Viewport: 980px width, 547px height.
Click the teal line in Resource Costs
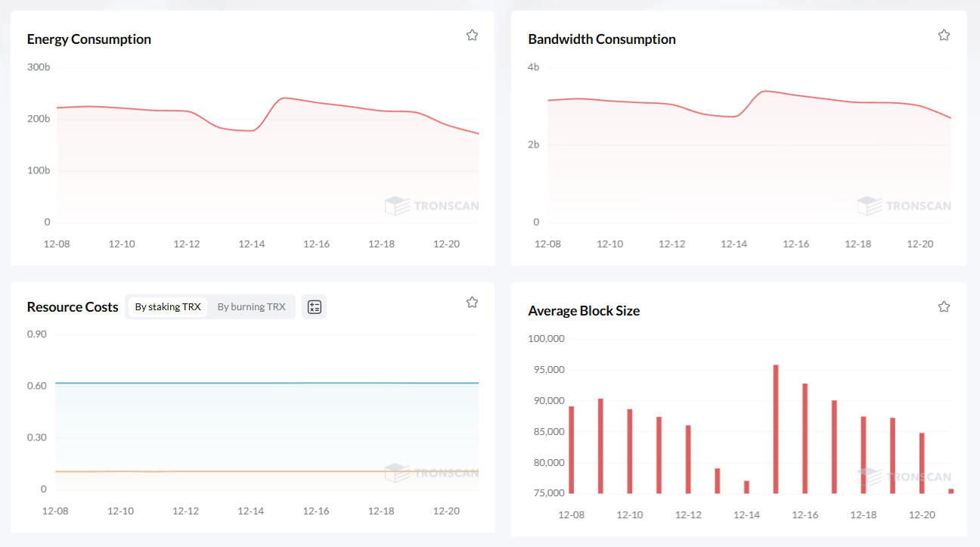point(265,384)
